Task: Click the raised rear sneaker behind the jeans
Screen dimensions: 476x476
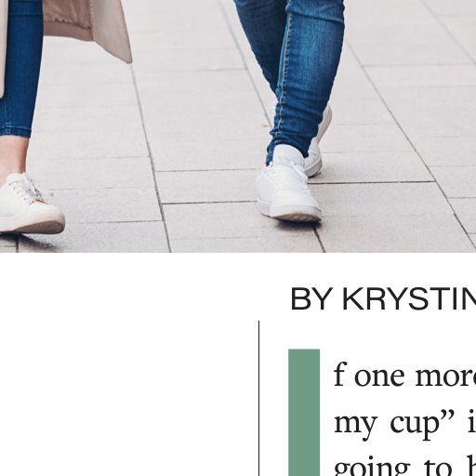Action: pos(318,146)
